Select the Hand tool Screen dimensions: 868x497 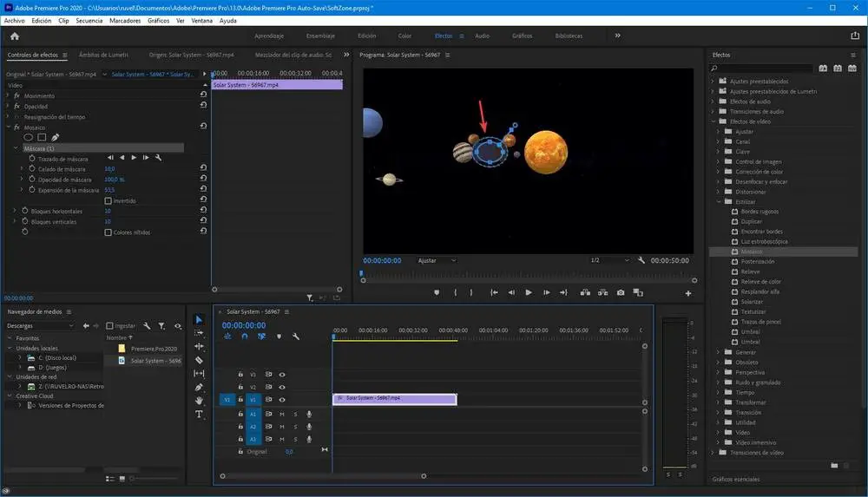pos(199,401)
